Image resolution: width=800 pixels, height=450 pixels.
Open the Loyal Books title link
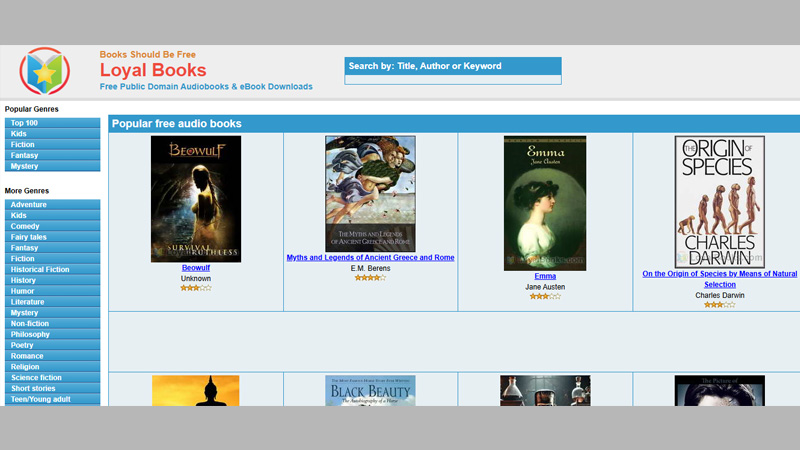[x=153, y=70]
